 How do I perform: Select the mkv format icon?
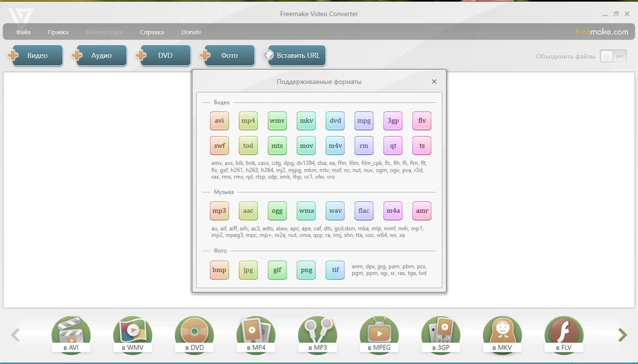pyautogui.click(x=306, y=121)
